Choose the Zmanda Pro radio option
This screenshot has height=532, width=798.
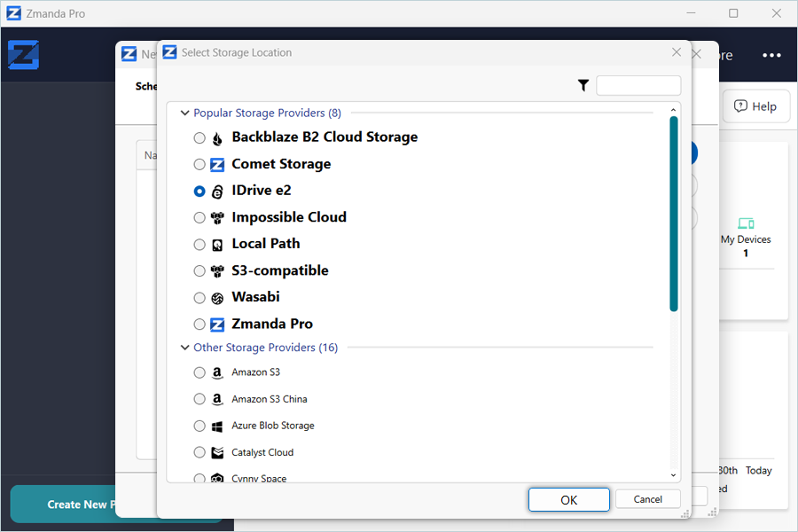pos(199,325)
